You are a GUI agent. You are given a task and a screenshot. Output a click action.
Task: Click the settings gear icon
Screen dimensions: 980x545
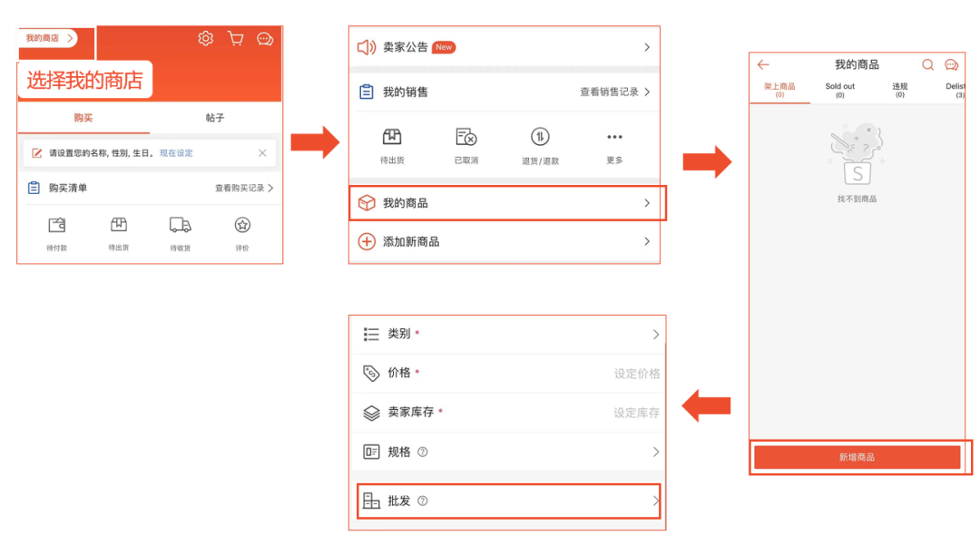coord(205,38)
